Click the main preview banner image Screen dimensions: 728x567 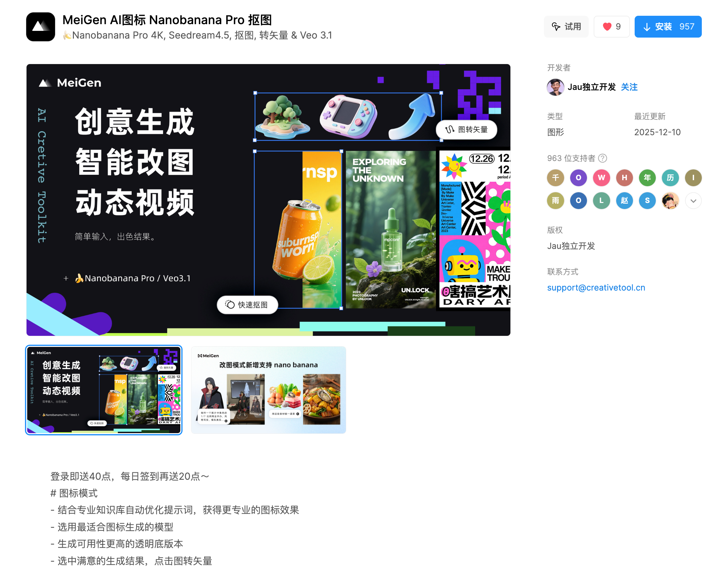(x=268, y=200)
